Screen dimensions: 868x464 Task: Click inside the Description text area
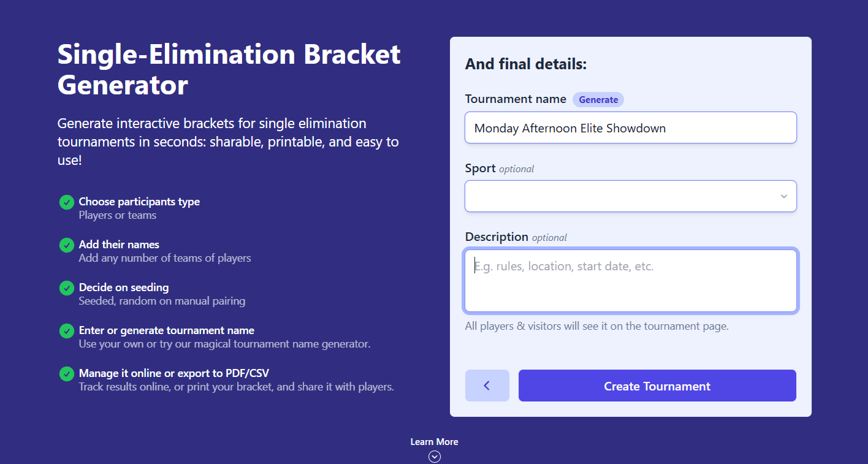[630, 280]
